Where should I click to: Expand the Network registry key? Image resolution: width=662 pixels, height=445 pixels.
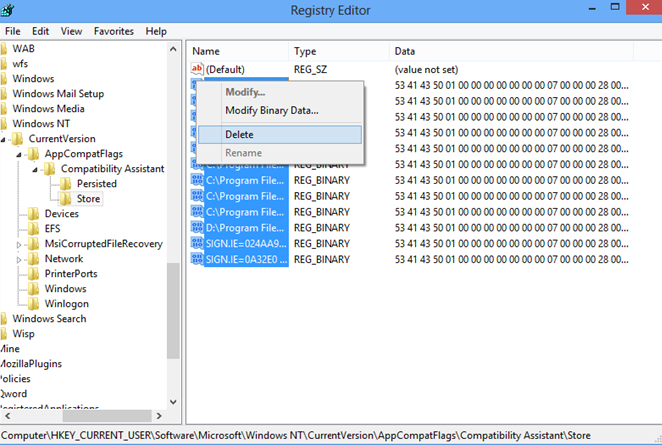[x=19, y=259]
